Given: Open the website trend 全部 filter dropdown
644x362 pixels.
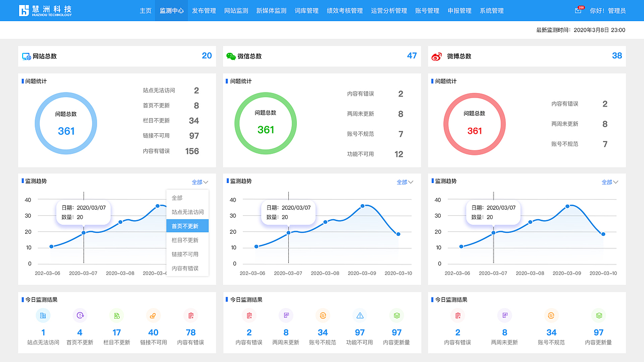Looking at the screenshot, I should click(x=200, y=182).
